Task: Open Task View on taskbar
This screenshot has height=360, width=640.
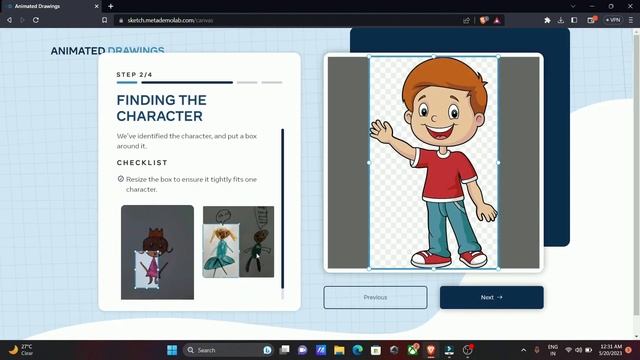Action: click(284, 350)
